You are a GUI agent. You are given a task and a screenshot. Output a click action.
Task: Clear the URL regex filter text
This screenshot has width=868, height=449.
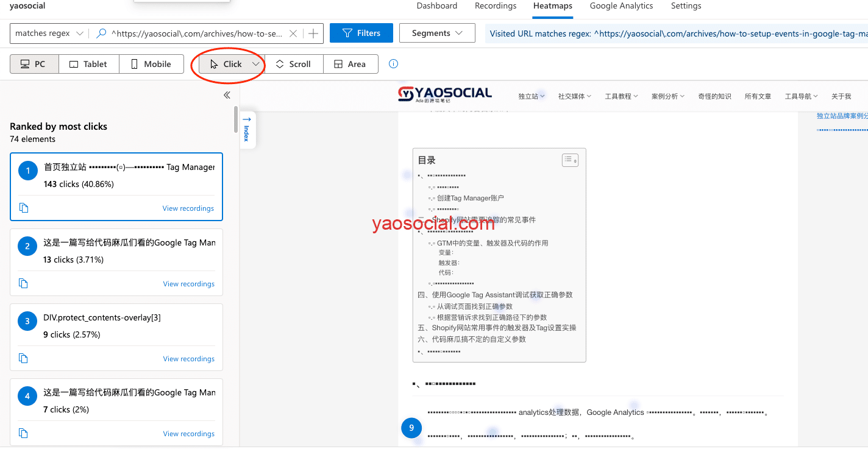pos(293,34)
